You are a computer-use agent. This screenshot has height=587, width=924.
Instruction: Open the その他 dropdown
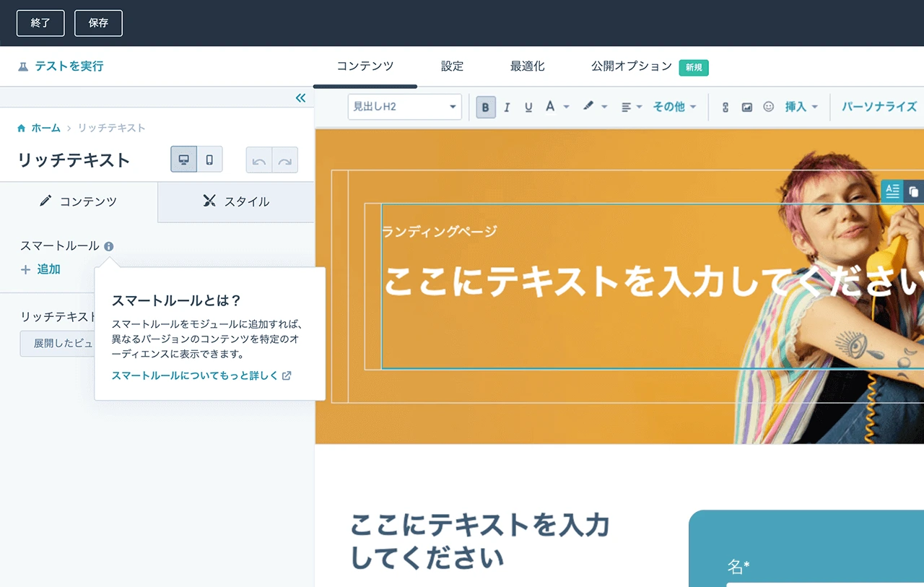click(674, 107)
